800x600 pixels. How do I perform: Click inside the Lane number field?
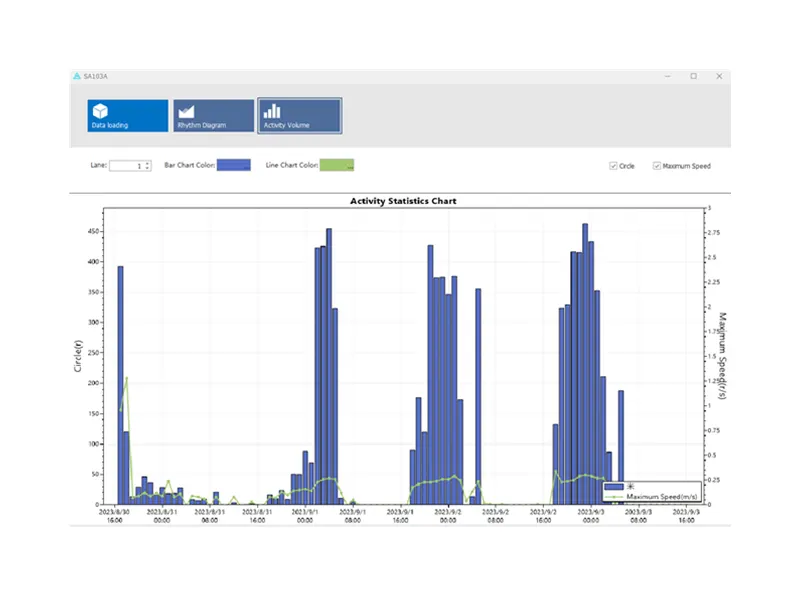click(x=126, y=166)
